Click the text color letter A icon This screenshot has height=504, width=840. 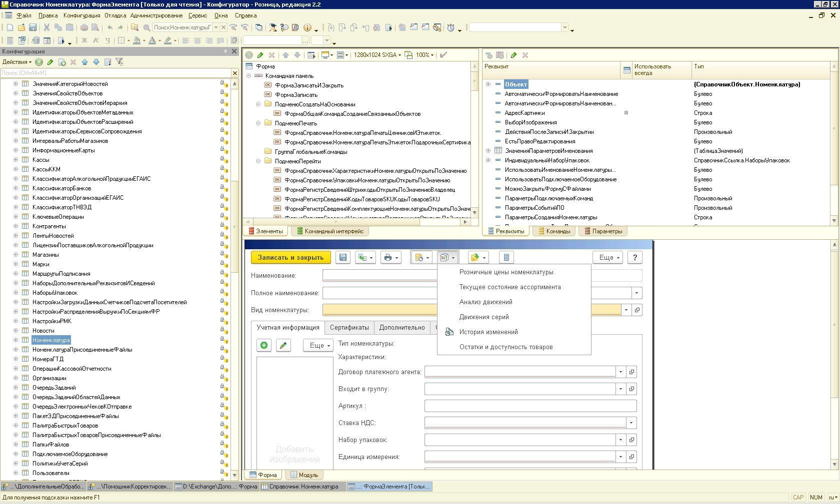point(152,40)
